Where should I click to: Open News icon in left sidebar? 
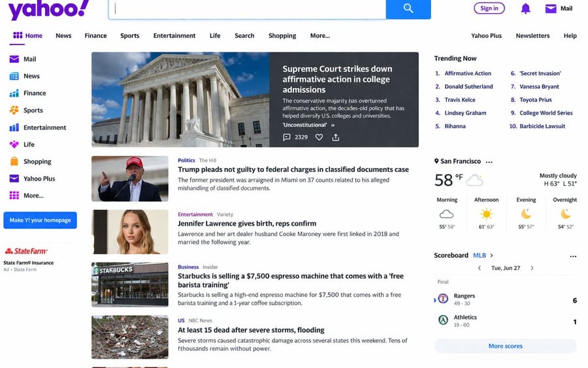tap(14, 76)
